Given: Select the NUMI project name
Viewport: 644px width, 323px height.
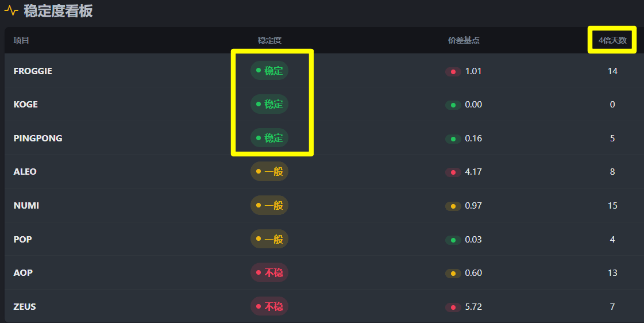Looking at the screenshot, I should [26, 205].
